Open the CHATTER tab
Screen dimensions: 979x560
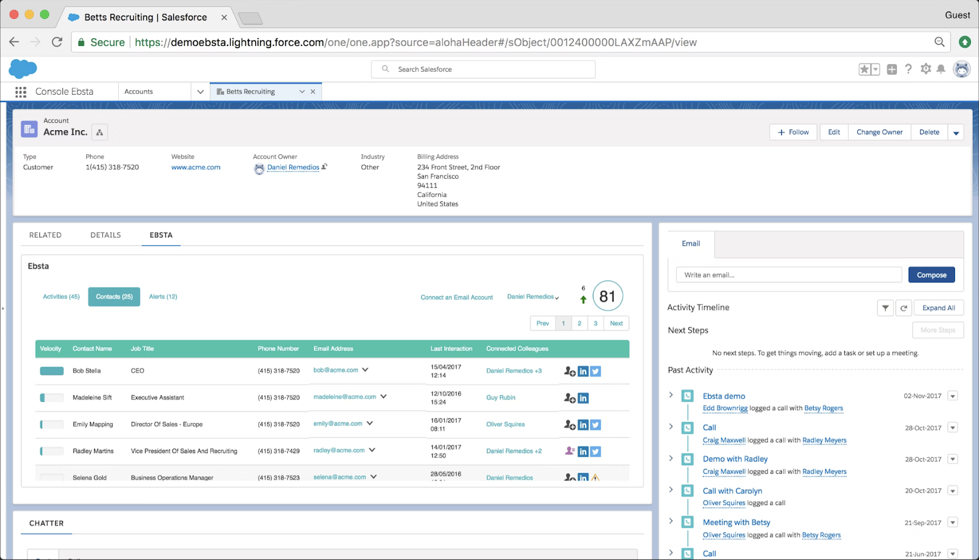click(x=47, y=523)
